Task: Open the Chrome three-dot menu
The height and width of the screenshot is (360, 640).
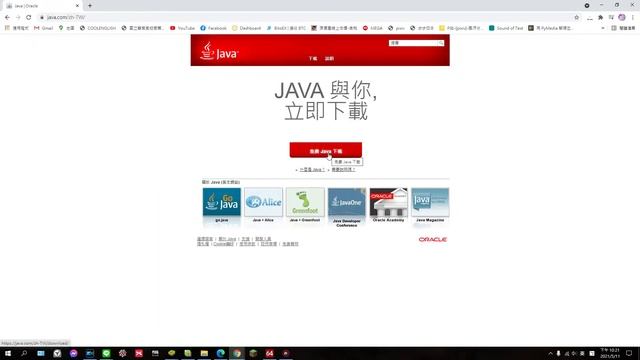Action: click(x=633, y=17)
